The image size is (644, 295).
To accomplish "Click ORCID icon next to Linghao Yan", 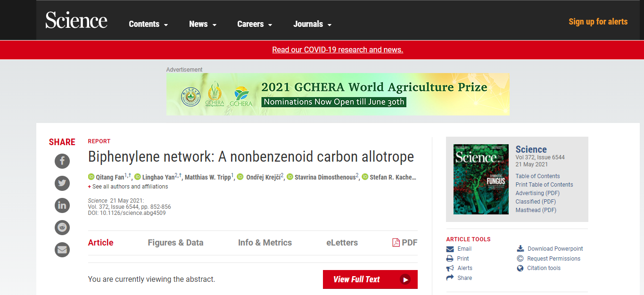I will point(138,177).
